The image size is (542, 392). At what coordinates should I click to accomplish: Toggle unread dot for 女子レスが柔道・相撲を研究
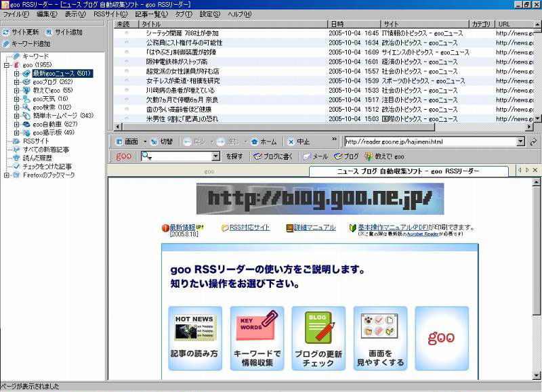point(127,81)
